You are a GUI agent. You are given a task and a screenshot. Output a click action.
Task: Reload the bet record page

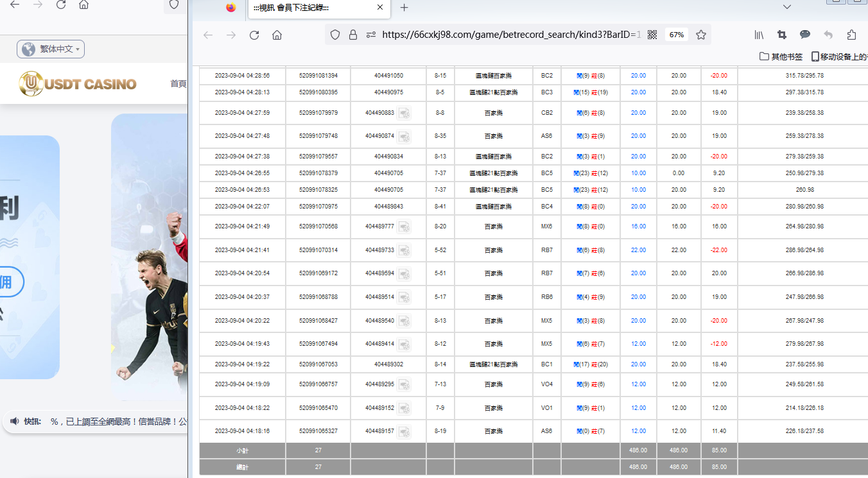254,35
